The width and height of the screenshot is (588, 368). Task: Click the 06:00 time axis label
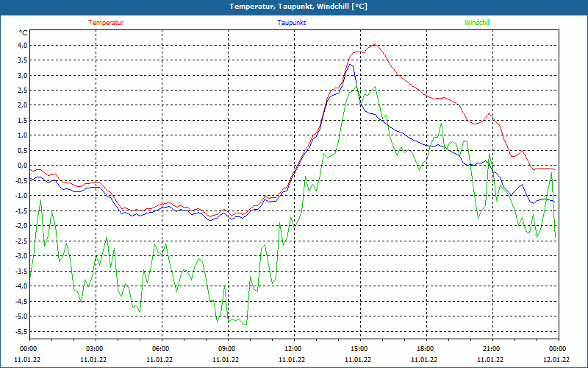tap(160, 349)
